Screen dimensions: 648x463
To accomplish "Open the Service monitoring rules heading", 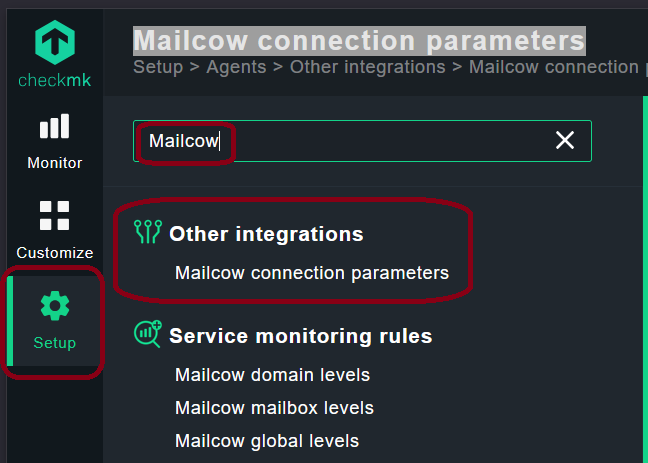I will pos(301,336).
